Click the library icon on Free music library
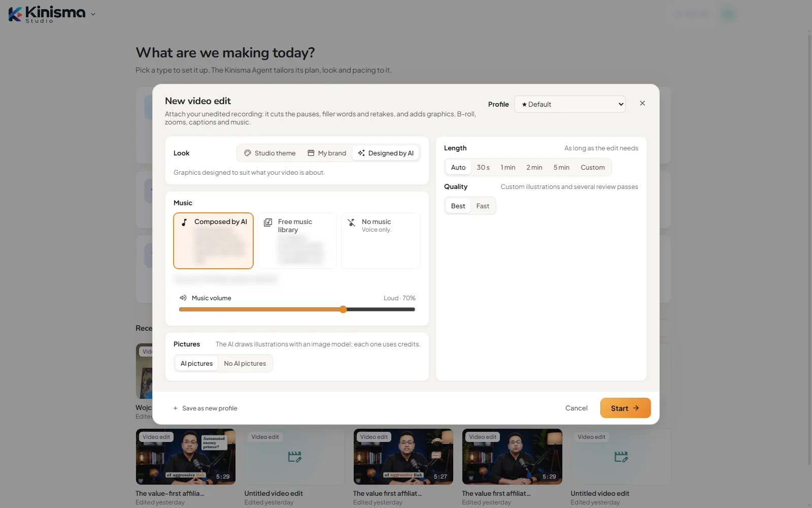 [268, 222]
